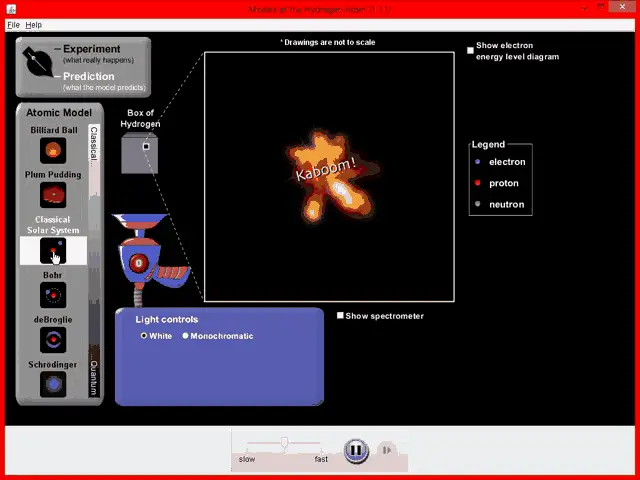Click the Prediction mode label

point(91,76)
